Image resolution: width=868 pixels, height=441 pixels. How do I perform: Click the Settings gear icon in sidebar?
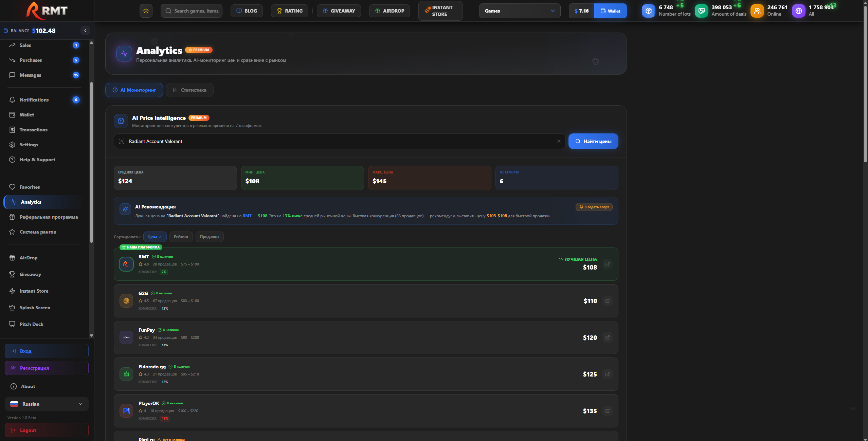(x=12, y=145)
